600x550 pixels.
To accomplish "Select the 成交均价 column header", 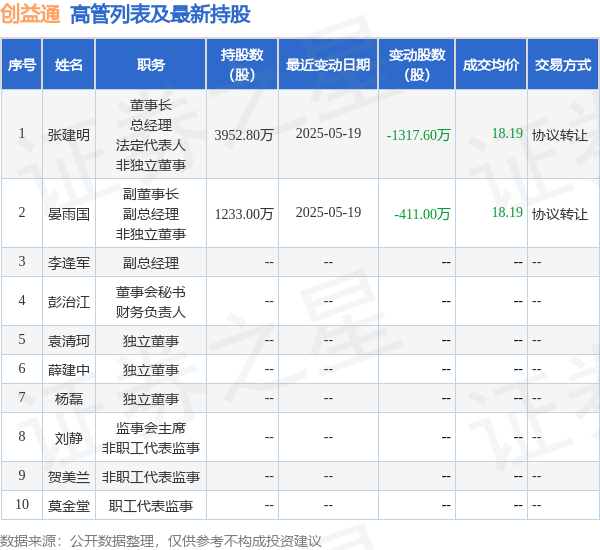I will (x=491, y=64).
